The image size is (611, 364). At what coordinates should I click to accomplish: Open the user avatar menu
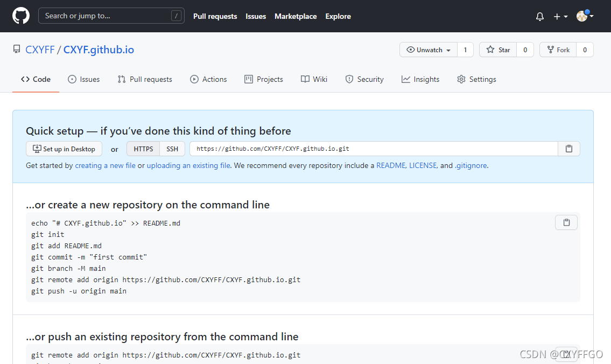point(585,16)
